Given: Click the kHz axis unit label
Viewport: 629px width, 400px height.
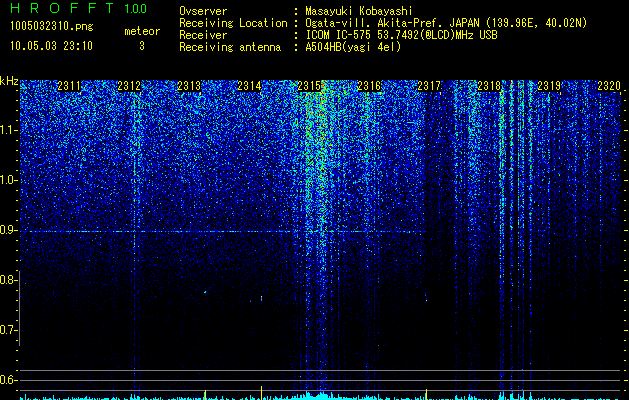Looking at the screenshot, I should pos(9,81).
